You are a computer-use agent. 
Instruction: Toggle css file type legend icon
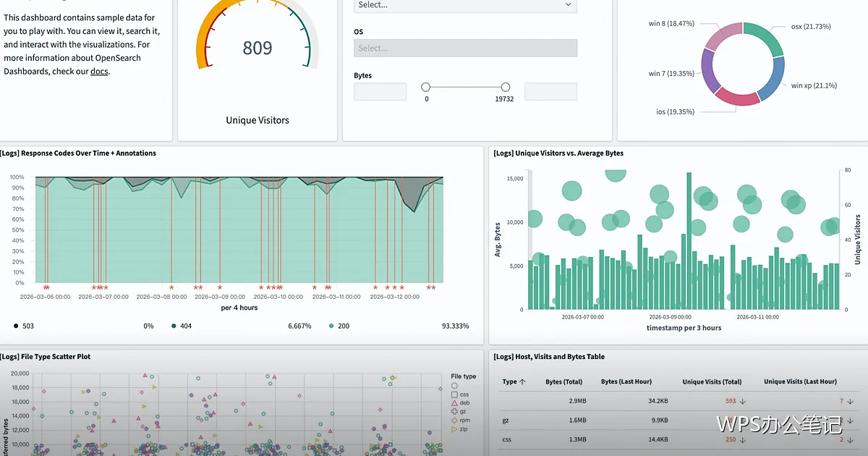coord(454,394)
